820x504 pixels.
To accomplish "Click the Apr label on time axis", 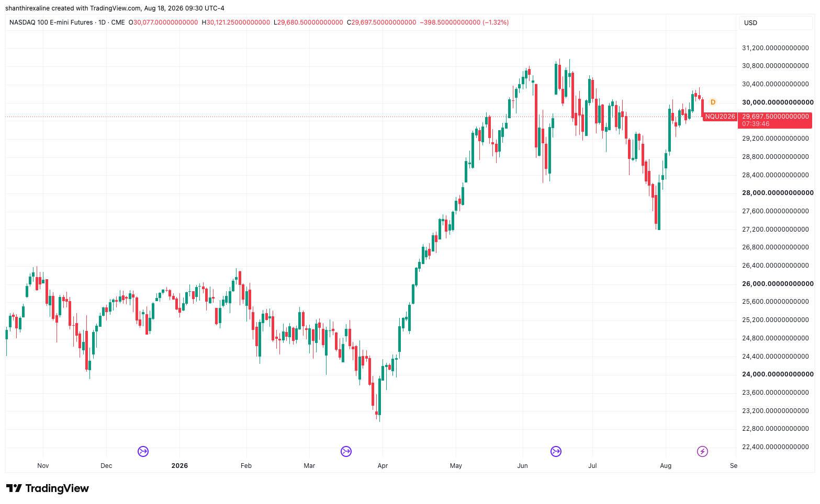I will click(383, 466).
